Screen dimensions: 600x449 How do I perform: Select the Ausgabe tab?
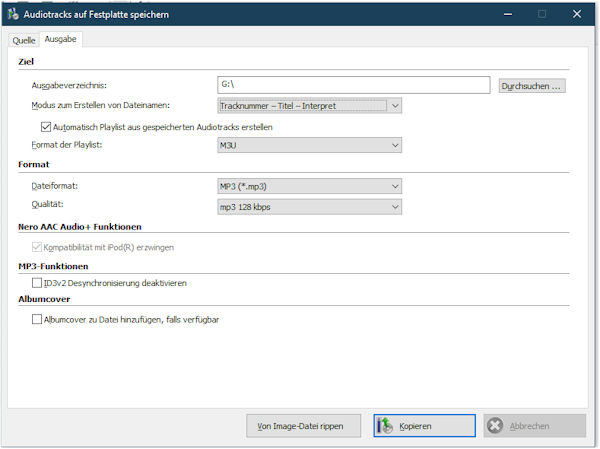click(60, 39)
